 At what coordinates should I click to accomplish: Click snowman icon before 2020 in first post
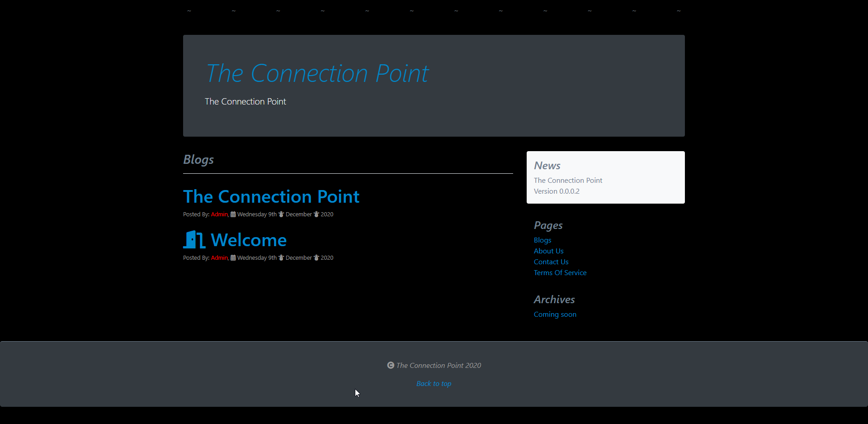(x=316, y=214)
